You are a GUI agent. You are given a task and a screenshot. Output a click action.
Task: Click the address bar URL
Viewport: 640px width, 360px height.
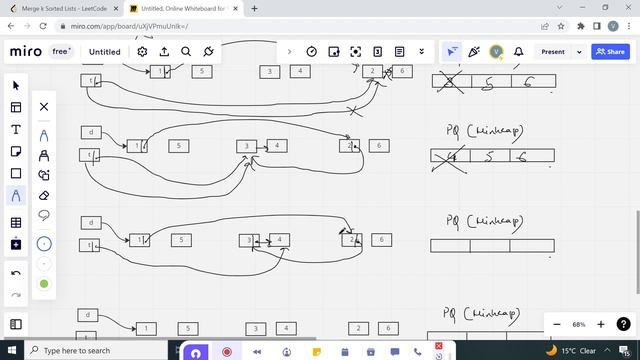[x=129, y=26]
